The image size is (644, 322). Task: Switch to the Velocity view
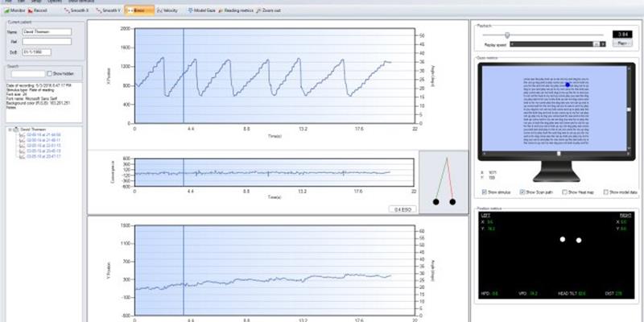tap(167, 10)
